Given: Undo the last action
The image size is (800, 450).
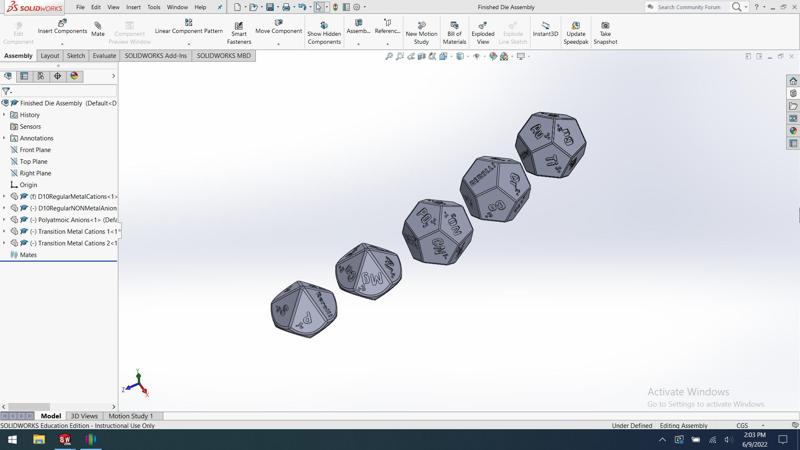Looking at the screenshot, I should pos(302,7).
